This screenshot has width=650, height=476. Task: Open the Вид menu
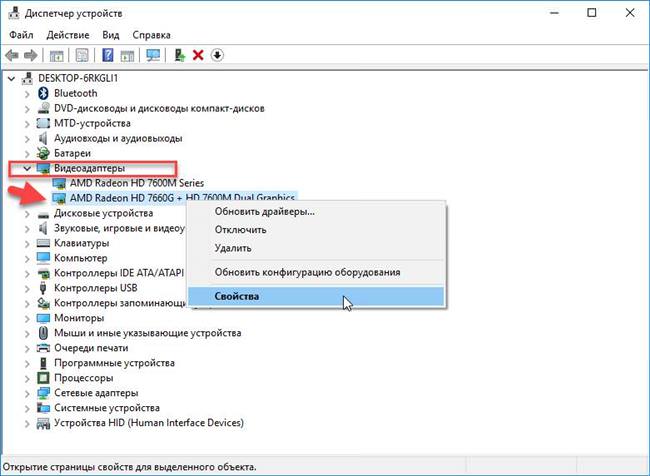[111, 35]
